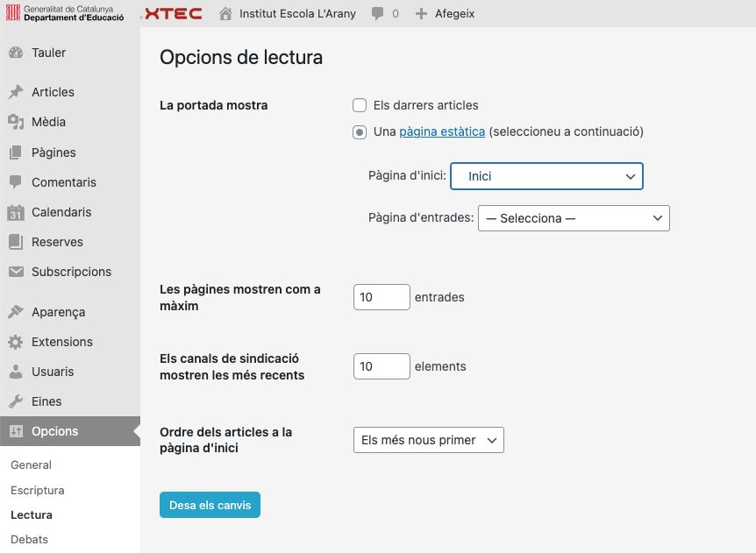Click the Extensions gear icon

(x=16, y=342)
